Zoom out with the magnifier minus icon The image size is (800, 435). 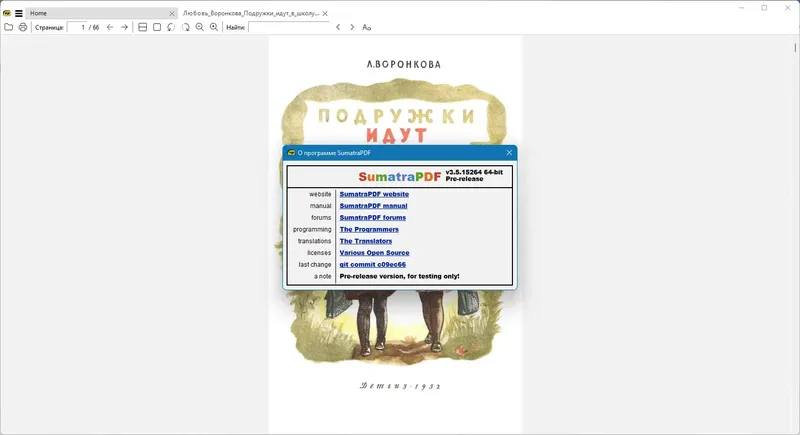click(x=199, y=27)
